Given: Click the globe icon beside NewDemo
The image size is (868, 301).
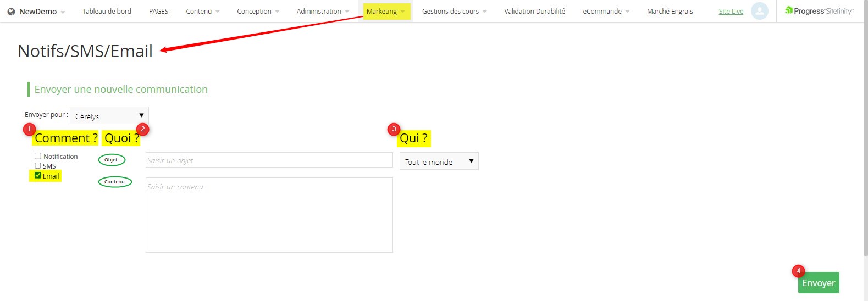Looking at the screenshot, I should [11, 12].
